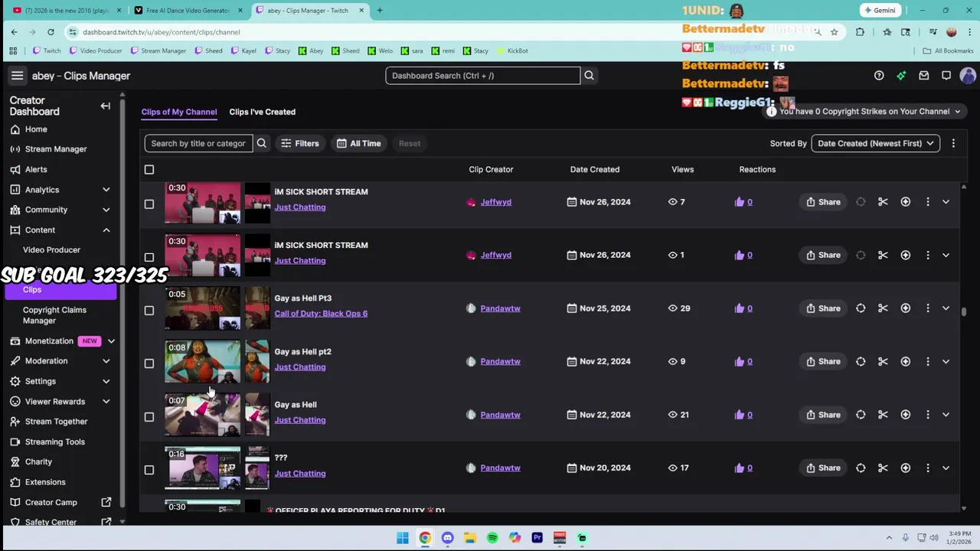Open Copyright Claims Manager
980x551 pixels.
coord(54,315)
